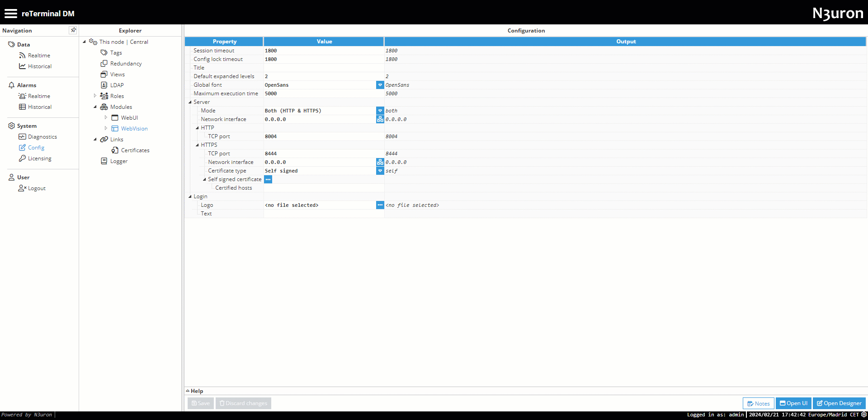The image size is (868, 420).
Task: Select Logout in the User menu
Action: pyautogui.click(x=37, y=188)
